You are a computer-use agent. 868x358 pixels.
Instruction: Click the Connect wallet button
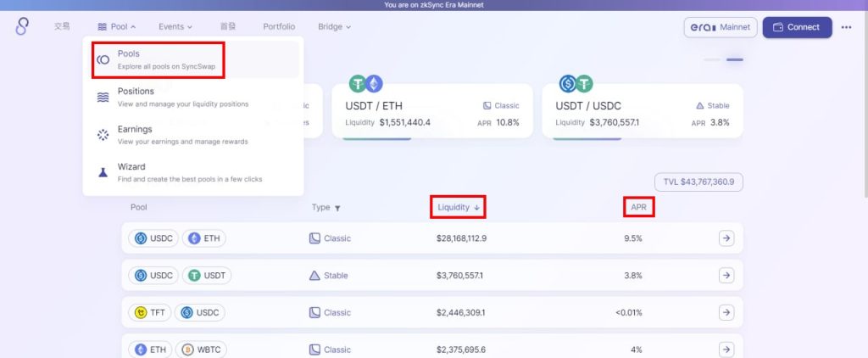coord(797,27)
